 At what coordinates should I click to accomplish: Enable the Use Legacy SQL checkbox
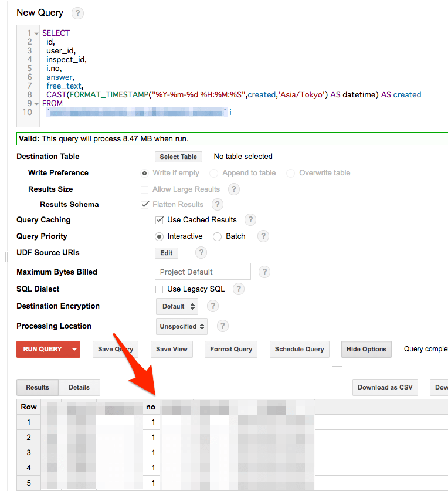click(159, 289)
